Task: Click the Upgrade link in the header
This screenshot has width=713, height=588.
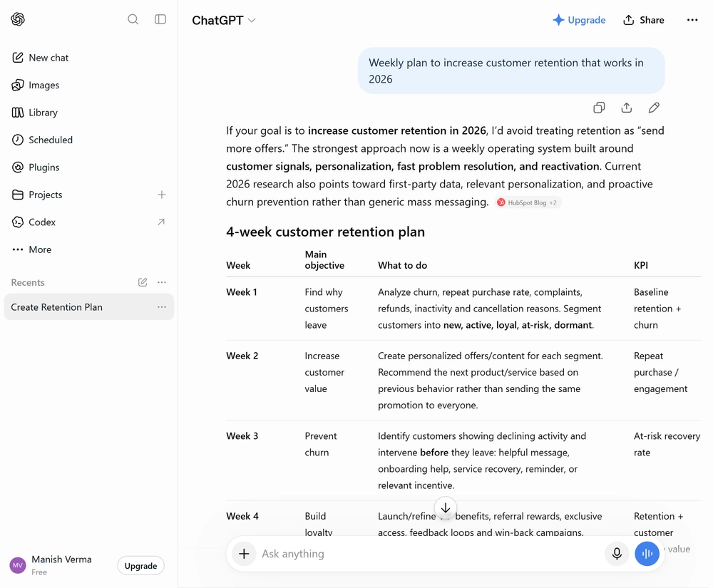Action: coord(579,20)
